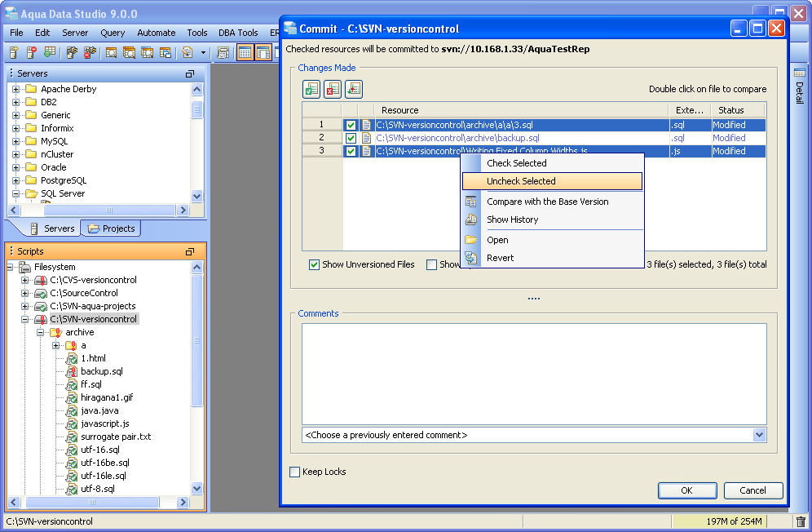Click the invert selection arrows icon
This screenshot has width=812, height=532.
pyautogui.click(x=354, y=89)
